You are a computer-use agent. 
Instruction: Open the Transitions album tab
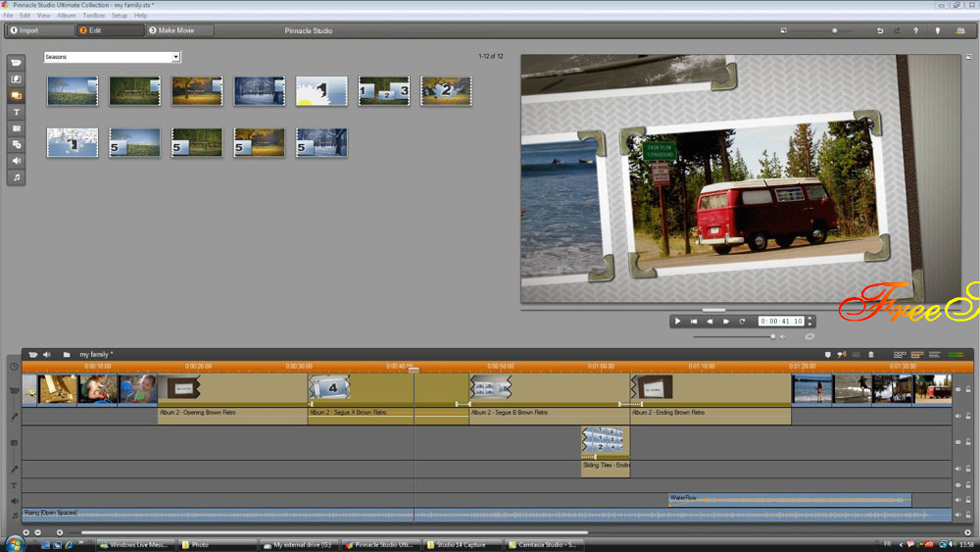[17, 79]
